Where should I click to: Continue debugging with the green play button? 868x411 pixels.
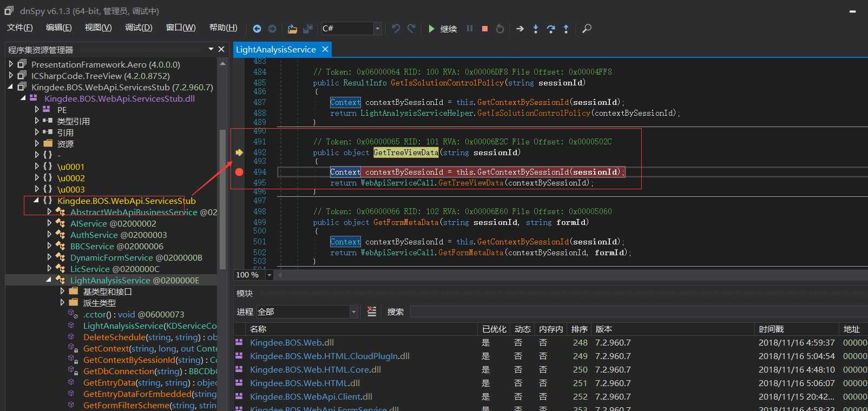431,29
